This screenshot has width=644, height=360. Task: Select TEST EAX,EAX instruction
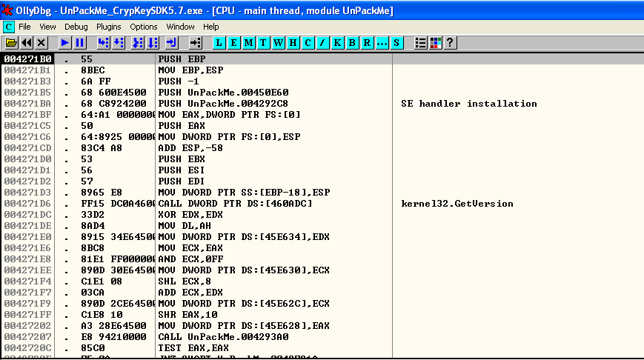(193, 347)
